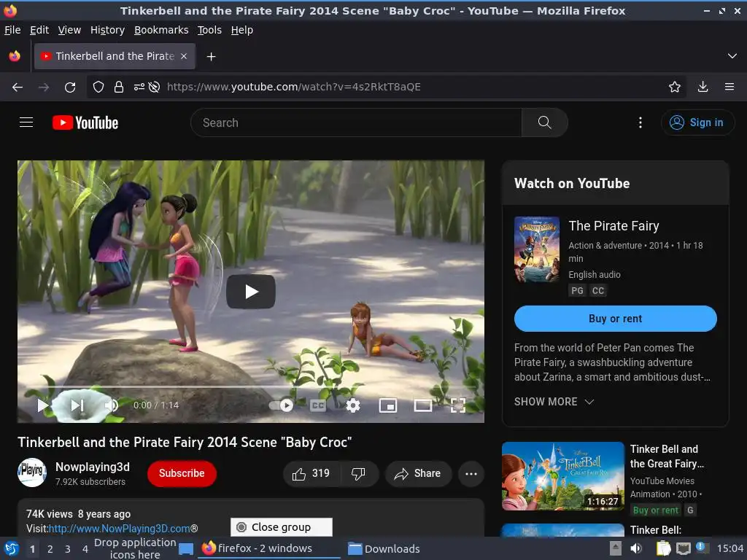This screenshot has height=560, width=747.
Task: Open YouTube settings three-dot menu
Action: tap(640, 122)
